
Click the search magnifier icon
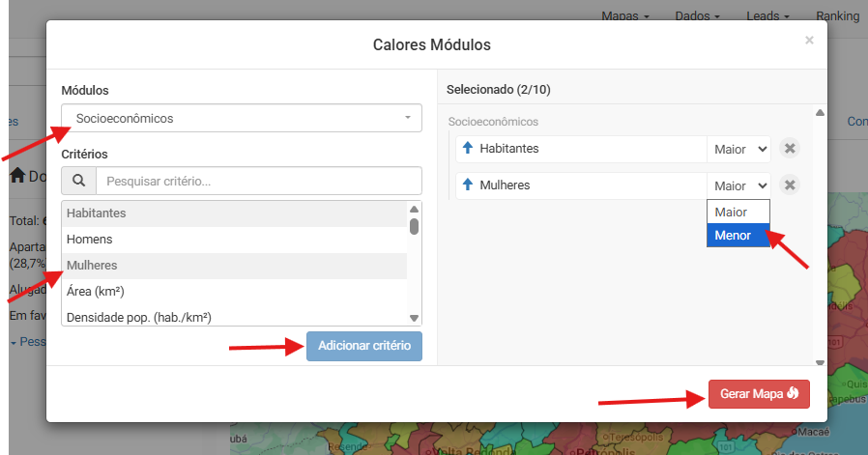(x=78, y=181)
